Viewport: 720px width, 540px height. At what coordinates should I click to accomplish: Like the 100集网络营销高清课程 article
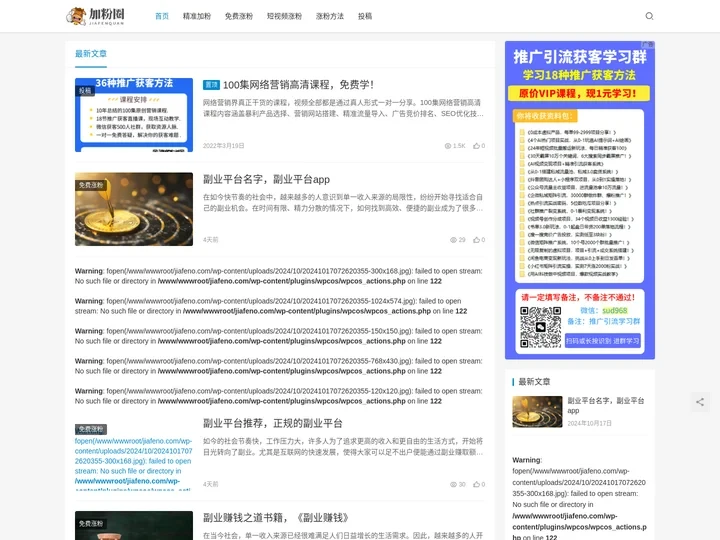pos(479,146)
